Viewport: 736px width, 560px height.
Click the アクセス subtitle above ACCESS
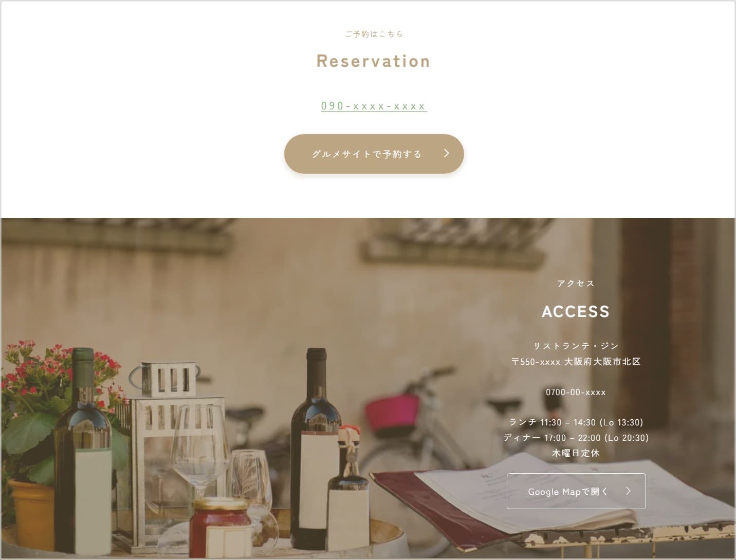[576, 283]
